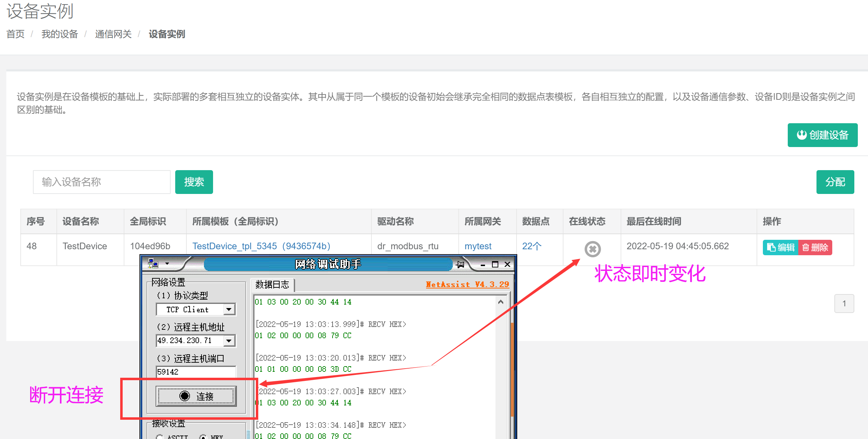868x439 pixels.
Task: Click the 创建设备 create device button
Action: 822,135
